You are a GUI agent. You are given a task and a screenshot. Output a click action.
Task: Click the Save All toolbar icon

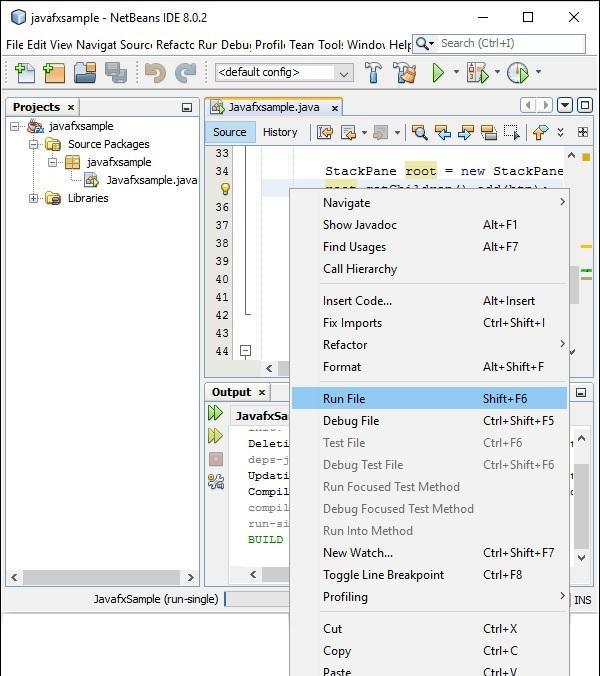click(116, 72)
